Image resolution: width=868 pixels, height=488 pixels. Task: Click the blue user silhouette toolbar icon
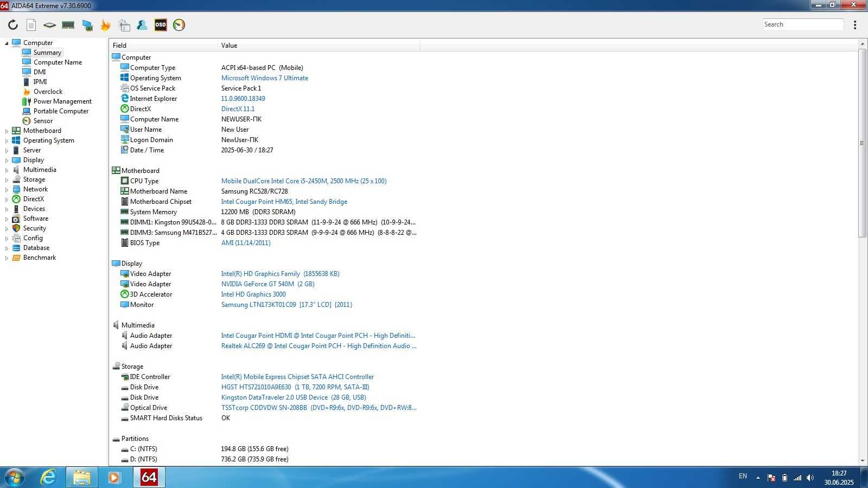(x=142, y=25)
